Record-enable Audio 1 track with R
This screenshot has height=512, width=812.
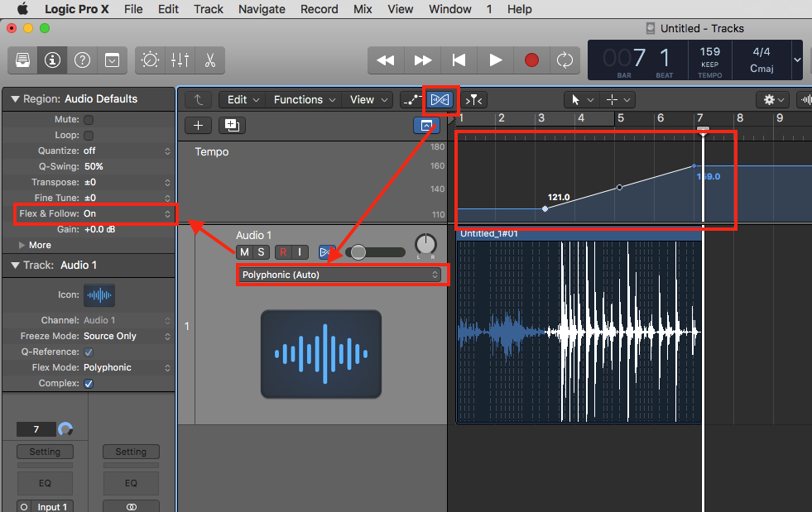coord(283,252)
